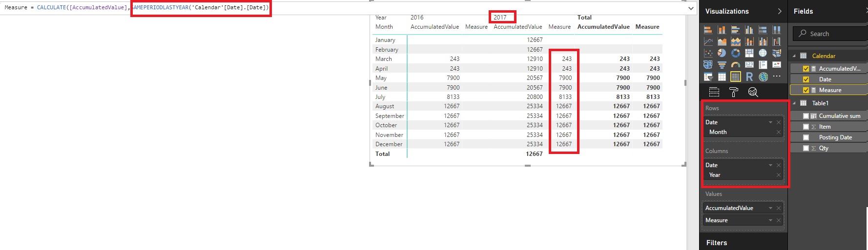The image size is (868, 250).
Task: Select the stacked column chart visual
Action: [722, 30]
